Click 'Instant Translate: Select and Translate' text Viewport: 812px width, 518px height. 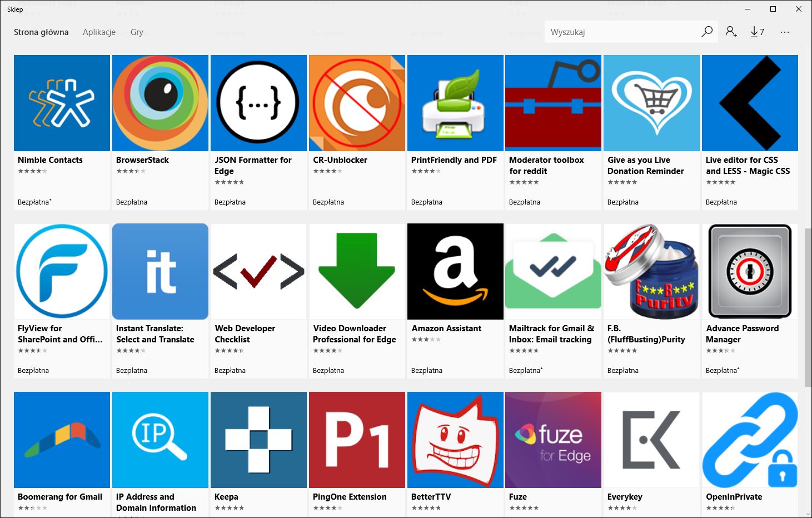[x=155, y=333]
